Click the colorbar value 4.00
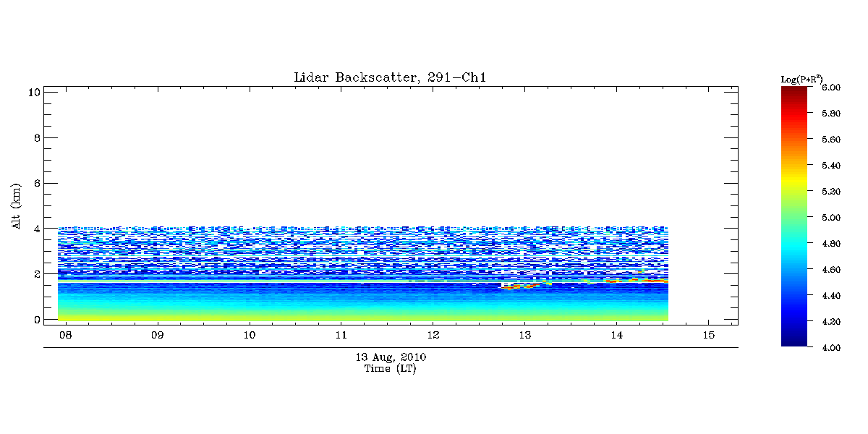Image resolution: width=868 pixels, height=434 pixels. 831,348
